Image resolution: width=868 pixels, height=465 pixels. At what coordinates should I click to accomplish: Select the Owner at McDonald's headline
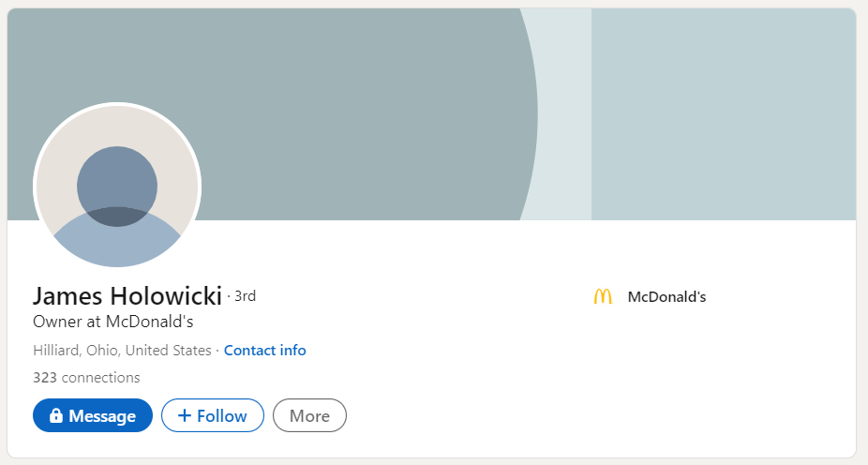click(x=112, y=322)
